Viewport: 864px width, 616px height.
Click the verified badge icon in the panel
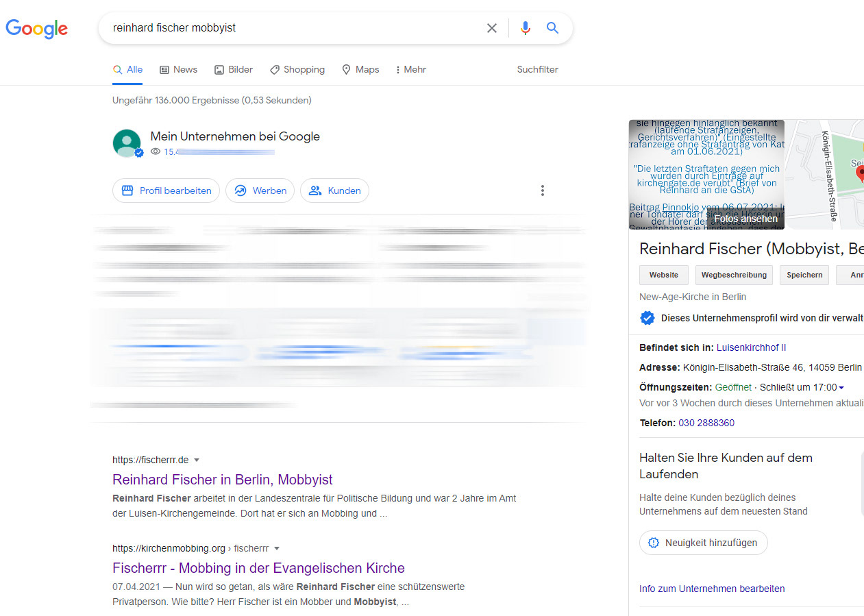(647, 318)
